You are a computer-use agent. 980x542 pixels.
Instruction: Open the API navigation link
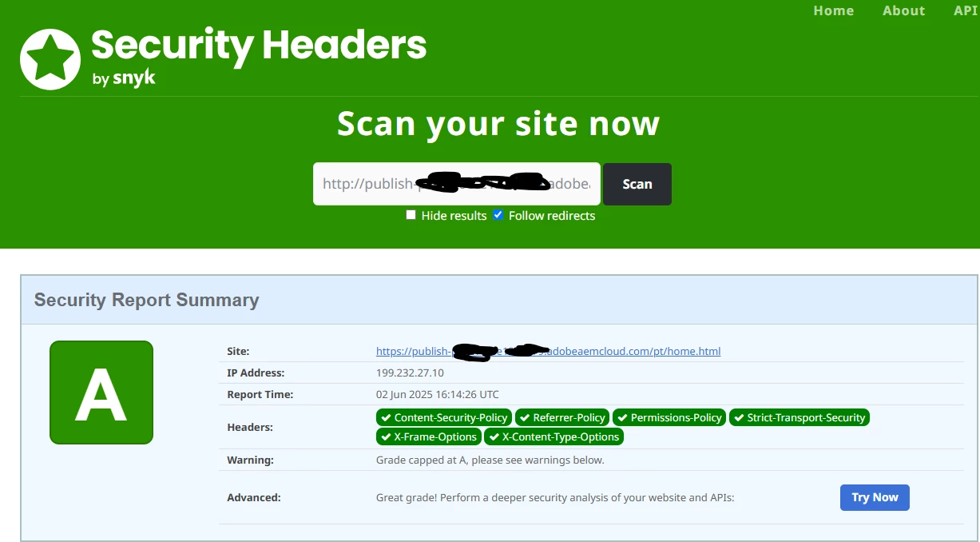click(x=966, y=10)
